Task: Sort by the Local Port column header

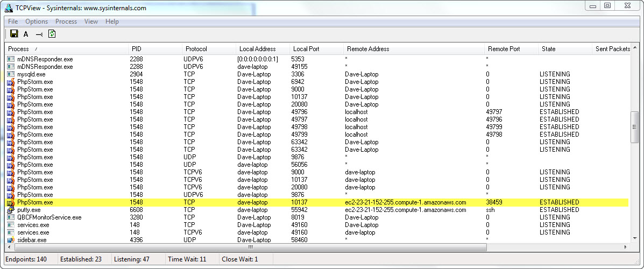Action: pyautogui.click(x=316, y=49)
